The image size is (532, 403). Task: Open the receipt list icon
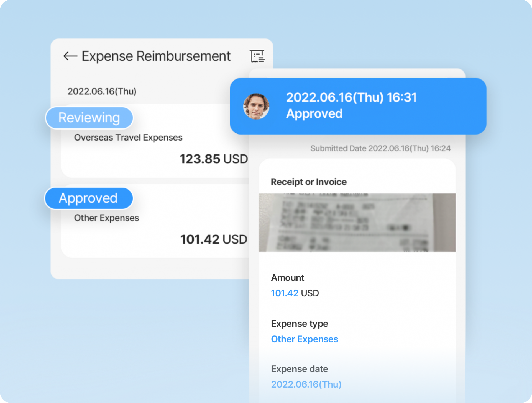pos(257,56)
